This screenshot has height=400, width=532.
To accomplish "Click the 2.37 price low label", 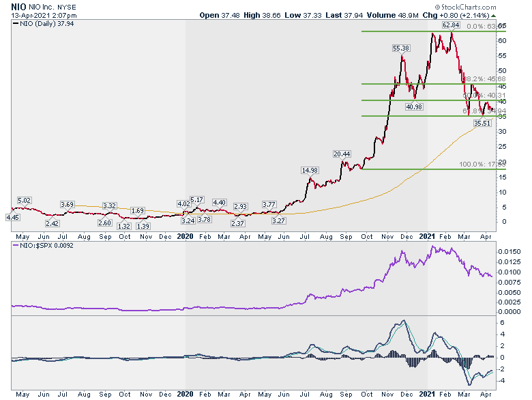I will coord(237,223).
